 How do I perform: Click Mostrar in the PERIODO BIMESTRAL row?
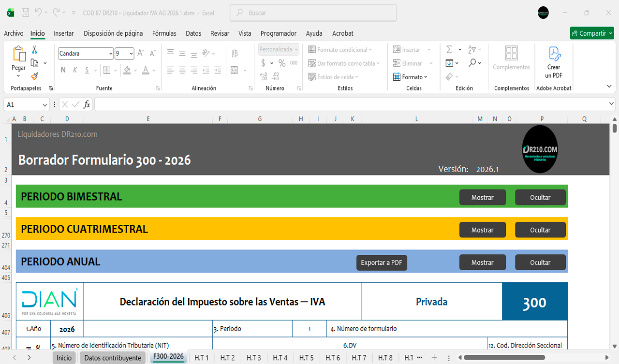coord(482,197)
